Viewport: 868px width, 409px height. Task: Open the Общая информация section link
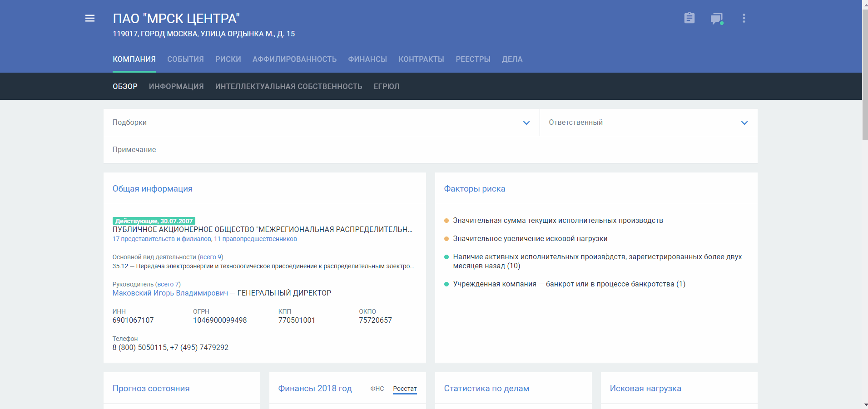[x=153, y=189]
